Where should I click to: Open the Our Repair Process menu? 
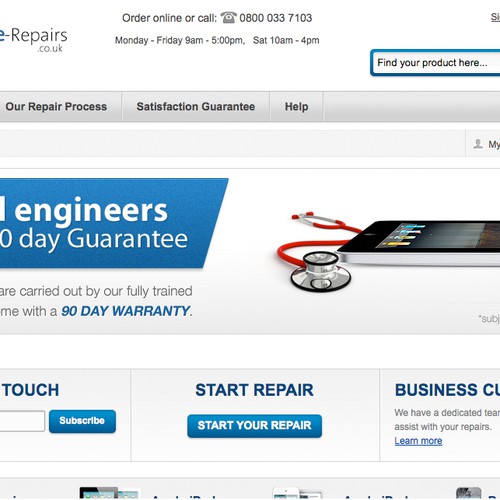coord(56,107)
